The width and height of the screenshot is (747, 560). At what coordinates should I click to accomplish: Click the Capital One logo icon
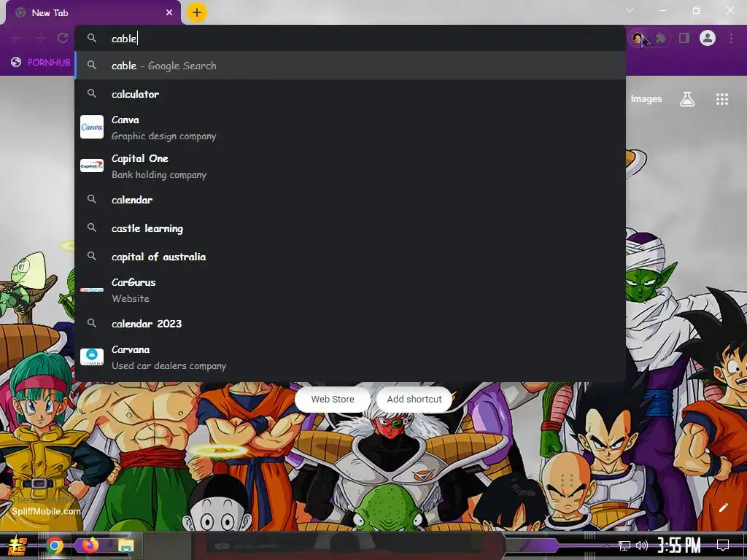[92, 166]
